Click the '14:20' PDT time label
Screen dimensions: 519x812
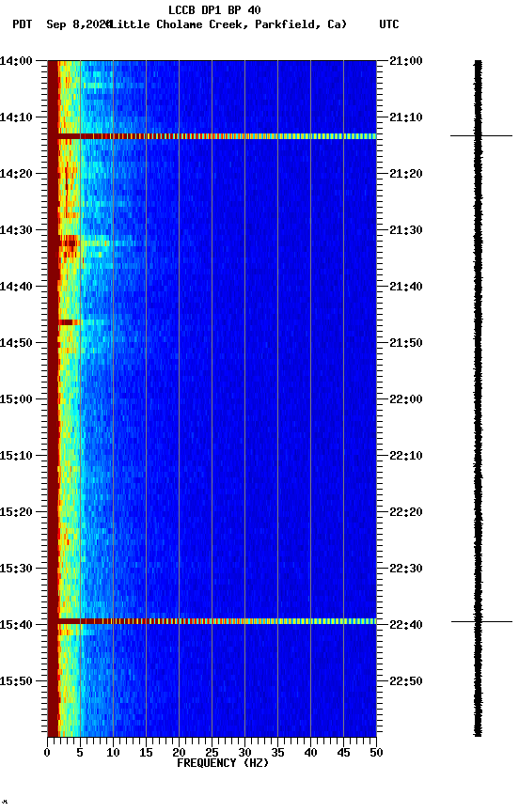pos(16,174)
